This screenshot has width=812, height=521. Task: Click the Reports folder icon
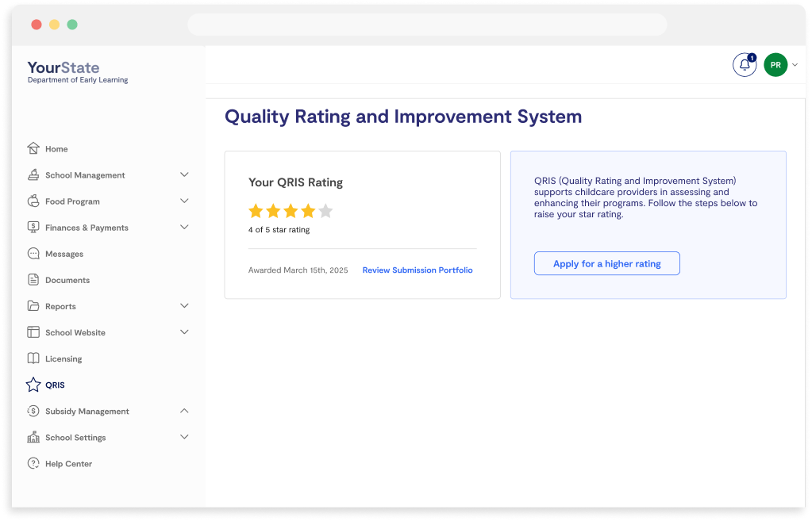pos(33,306)
